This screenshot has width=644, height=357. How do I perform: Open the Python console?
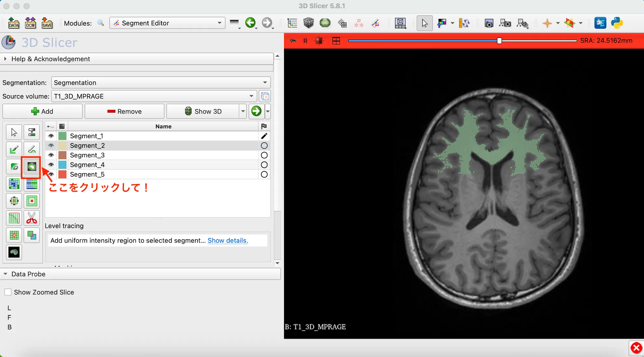617,23
